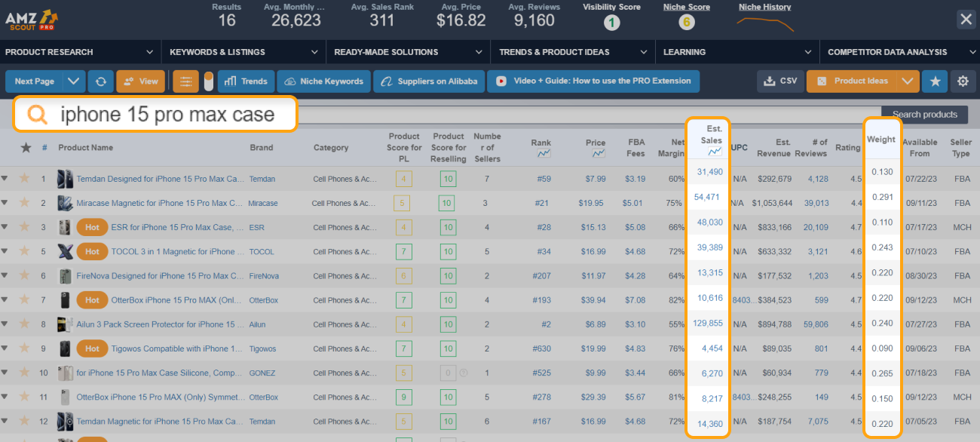
Task: Expand row 1 Temdan Designed details triangle
Action: point(5,179)
